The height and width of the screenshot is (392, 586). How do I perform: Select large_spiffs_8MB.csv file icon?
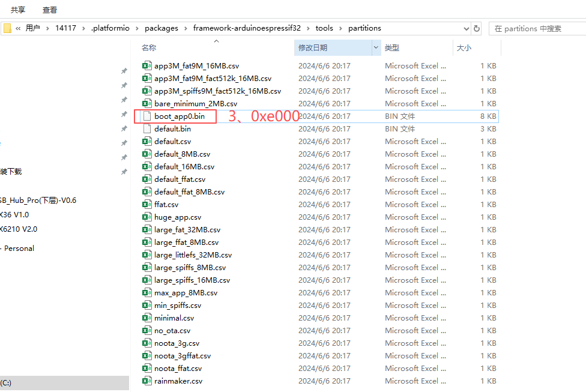147,268
